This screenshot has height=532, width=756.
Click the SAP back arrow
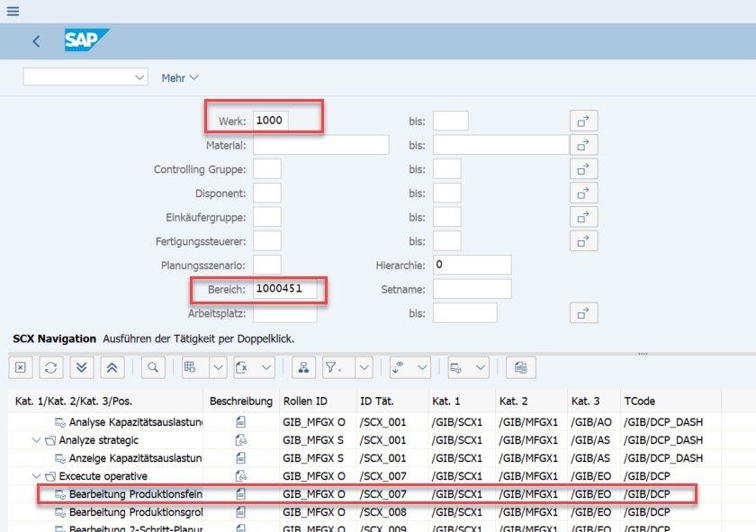coord(36,41)
